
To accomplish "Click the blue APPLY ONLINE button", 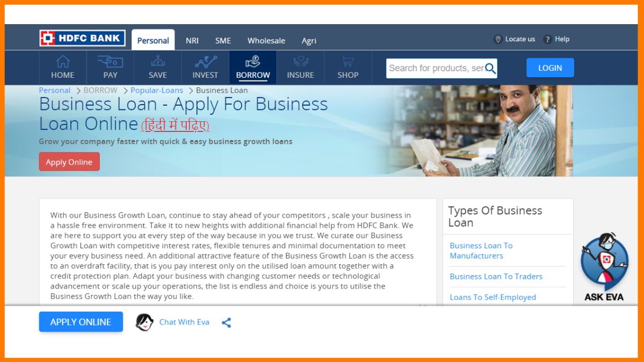I will click(x=81, y=322).
